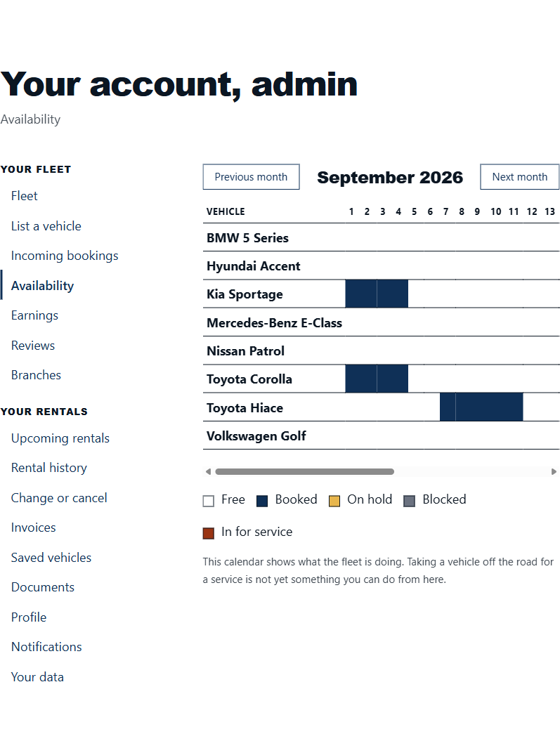Click the Blocked legend swatch
This screenshot has height=734, width=560.
409,501
